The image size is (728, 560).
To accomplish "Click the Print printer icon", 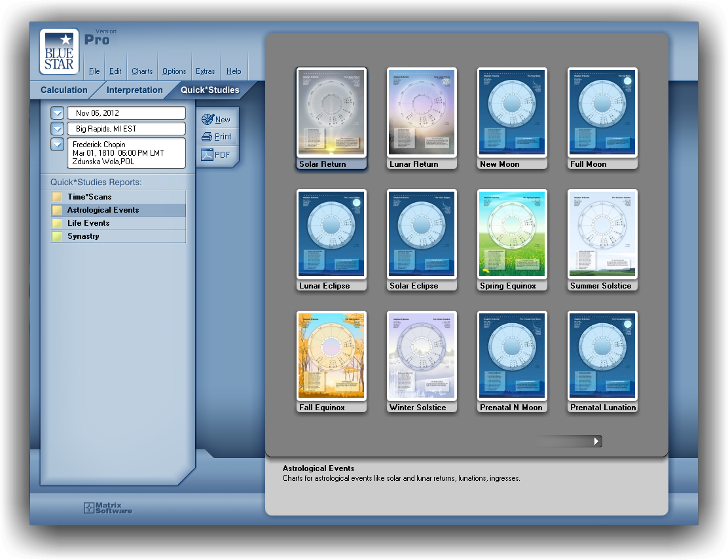I will click(x=207, y=137).
